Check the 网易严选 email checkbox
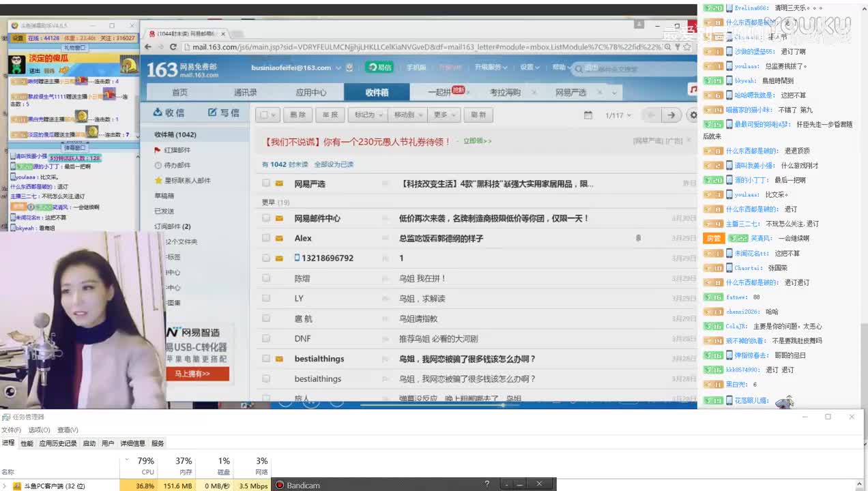Viewport: 868px width, 491px height. (266, 183)
